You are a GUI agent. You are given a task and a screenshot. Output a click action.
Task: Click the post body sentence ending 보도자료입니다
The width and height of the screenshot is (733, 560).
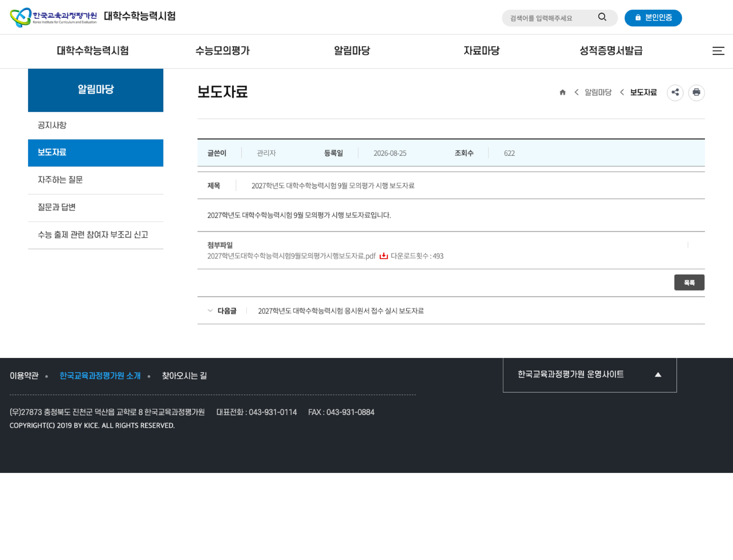[x=299, y=215]
